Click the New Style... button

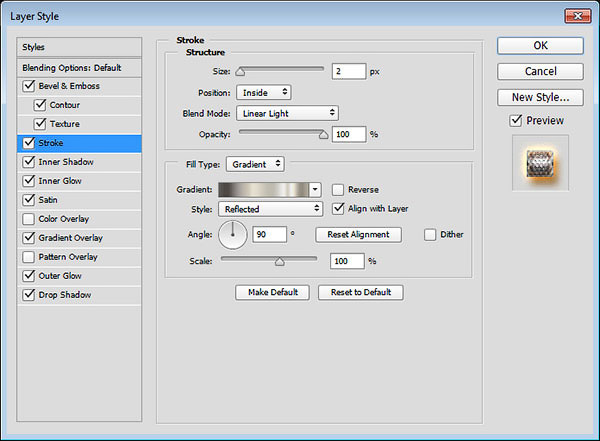[x=540, y=97]
